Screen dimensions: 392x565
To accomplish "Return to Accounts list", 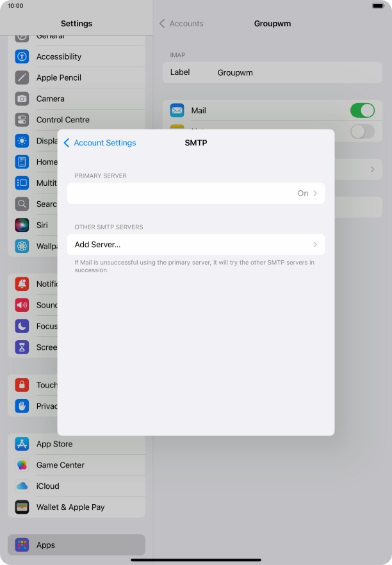I will pyautogui.click(x=181, y=24).
